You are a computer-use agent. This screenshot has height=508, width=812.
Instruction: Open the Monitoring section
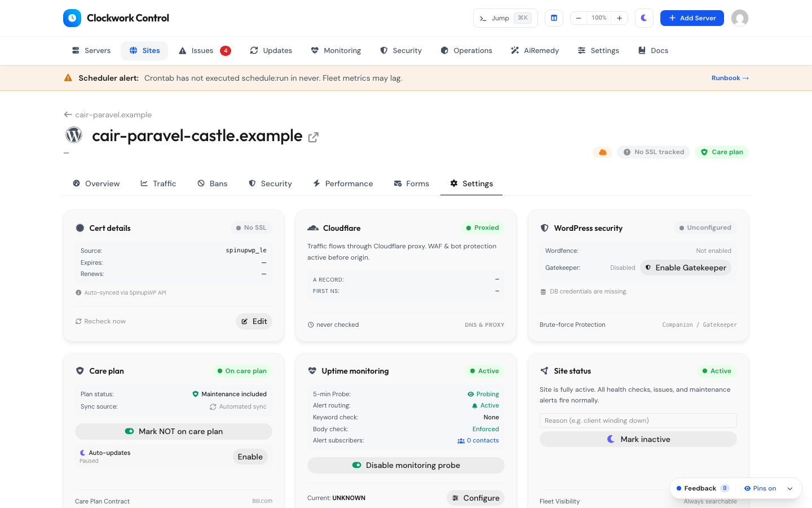click(336, 51)
